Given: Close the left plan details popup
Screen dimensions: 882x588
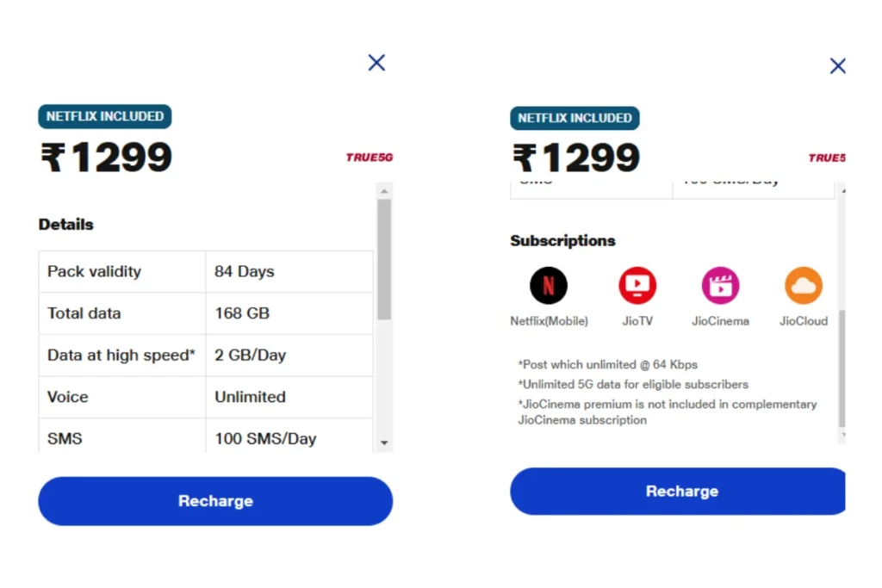Looking at the screenshot, I should coord(377,62).
